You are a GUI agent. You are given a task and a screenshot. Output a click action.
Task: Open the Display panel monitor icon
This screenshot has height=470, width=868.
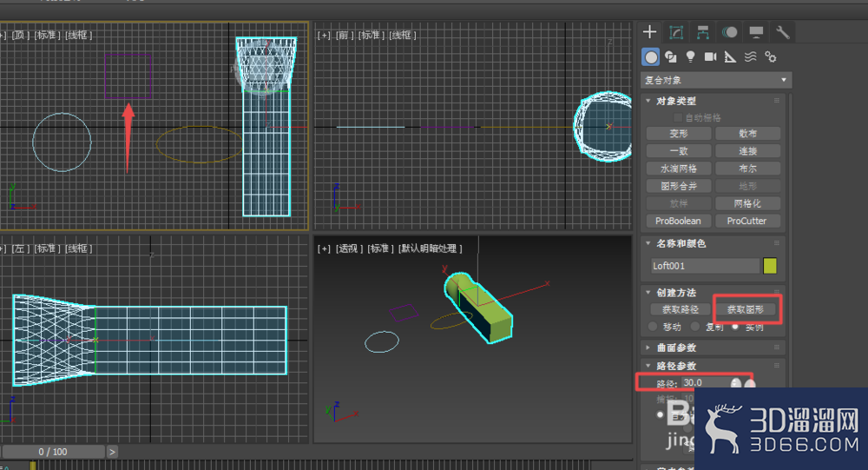pos(756,32)
